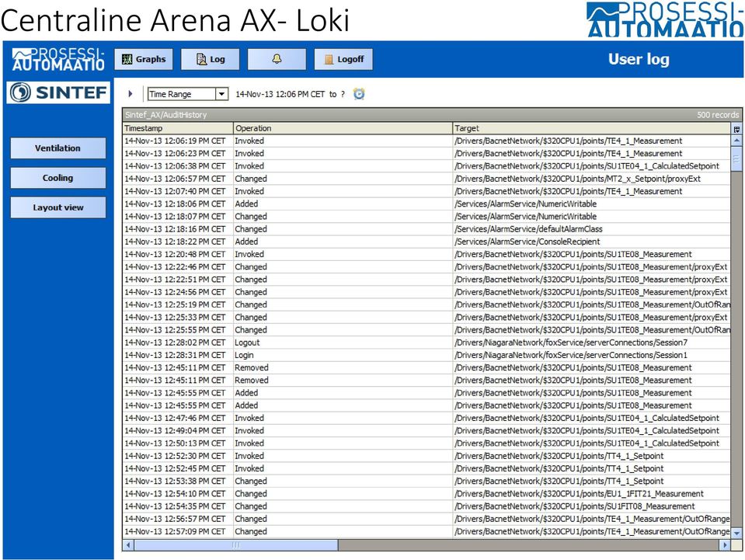
Task: Sort by the Target column header
Action: (x=591, y=128)
